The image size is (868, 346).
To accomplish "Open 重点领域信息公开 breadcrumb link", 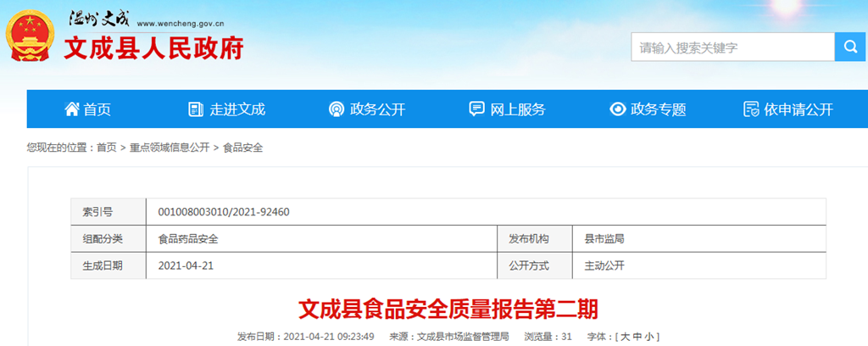I will coord(170,148).
